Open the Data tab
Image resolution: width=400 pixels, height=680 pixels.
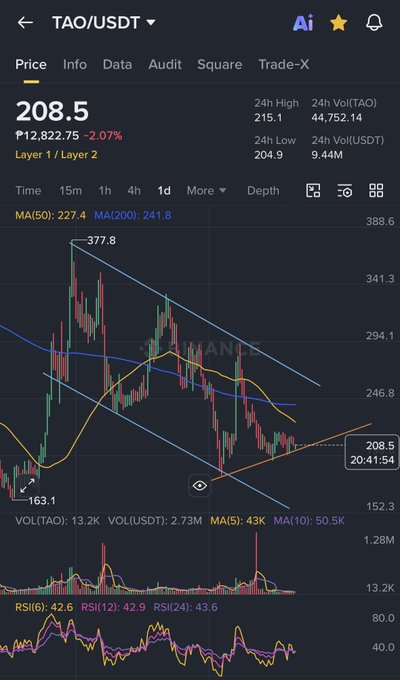click(117, 65)
